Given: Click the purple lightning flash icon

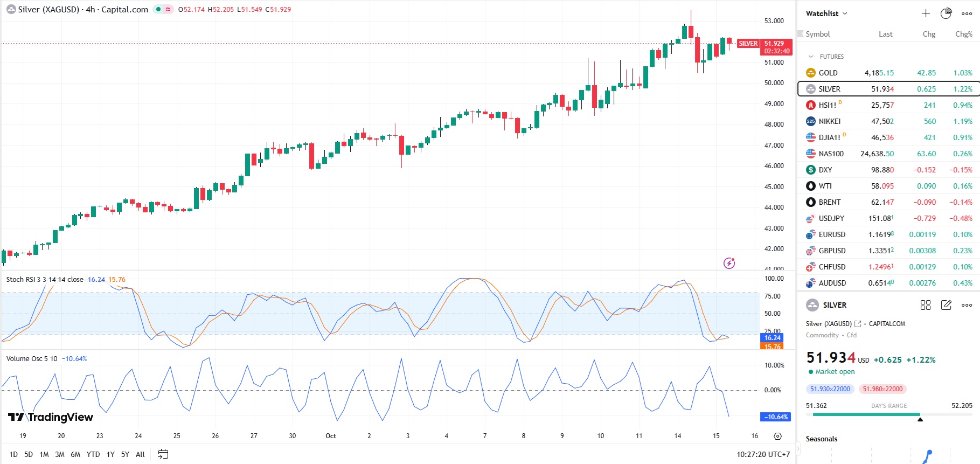Looking at the screenshot, I should [x=729, y=263].
